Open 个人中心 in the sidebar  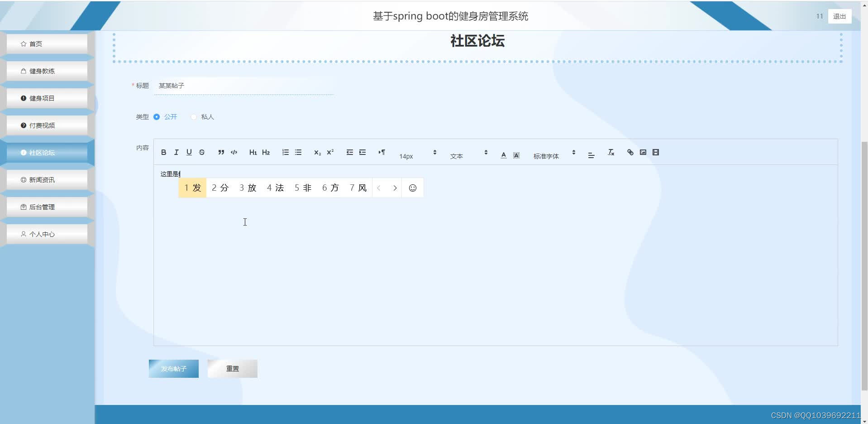coord(47,234)
